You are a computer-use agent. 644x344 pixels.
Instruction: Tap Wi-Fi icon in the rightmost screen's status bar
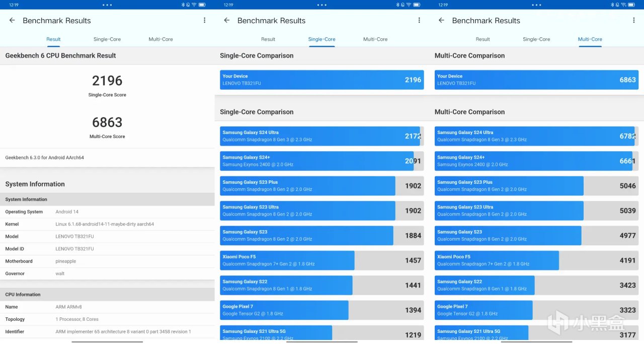623,5
